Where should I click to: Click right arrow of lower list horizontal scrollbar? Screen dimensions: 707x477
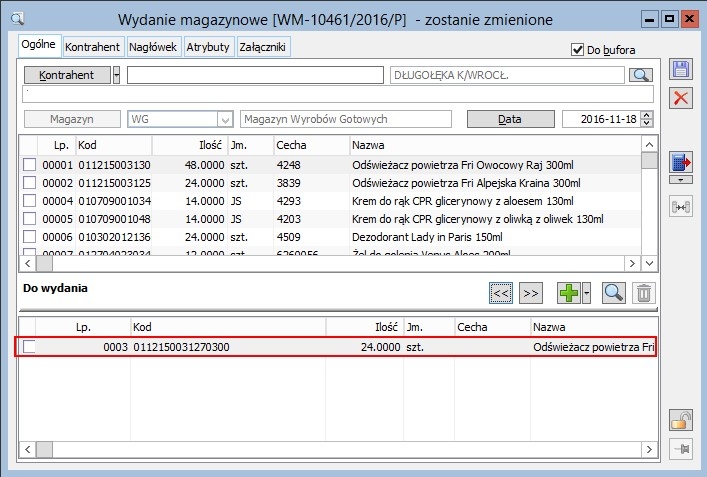[649, 449]
